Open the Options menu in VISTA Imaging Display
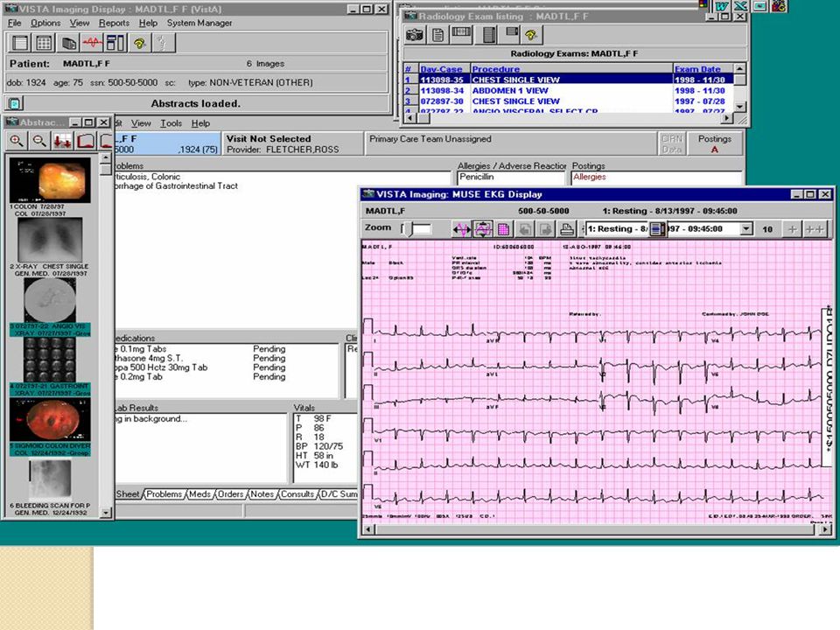 [x=45, y=23]
